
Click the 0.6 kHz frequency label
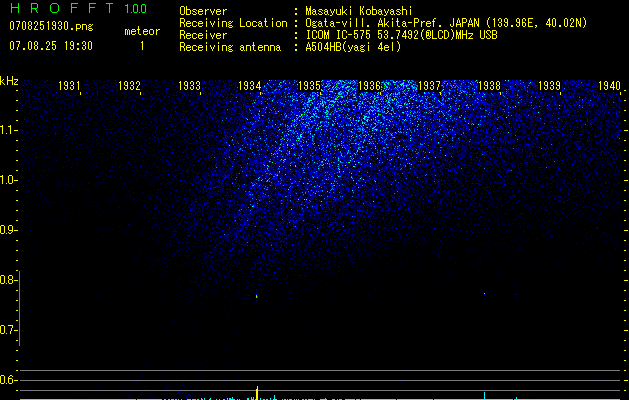click(8, 380)
